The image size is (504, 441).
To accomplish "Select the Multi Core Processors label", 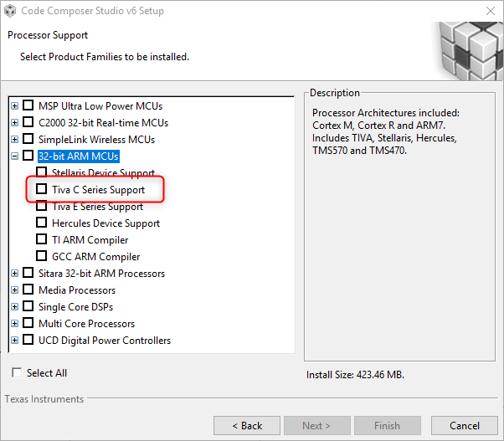I will coord(86,324).
